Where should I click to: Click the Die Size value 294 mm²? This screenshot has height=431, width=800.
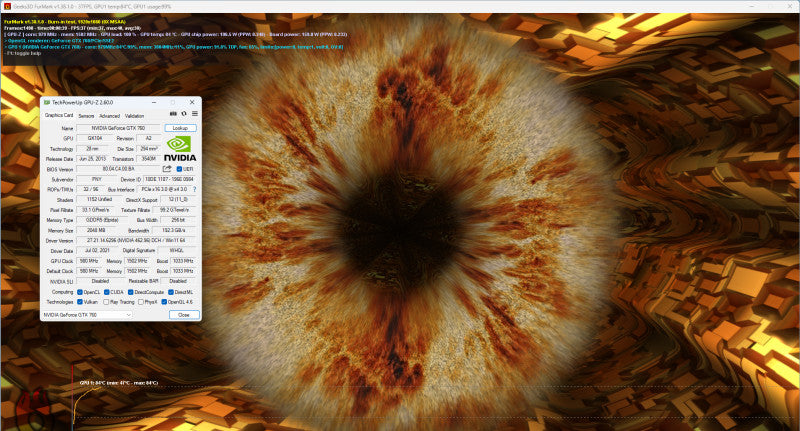tap(148, 148)
